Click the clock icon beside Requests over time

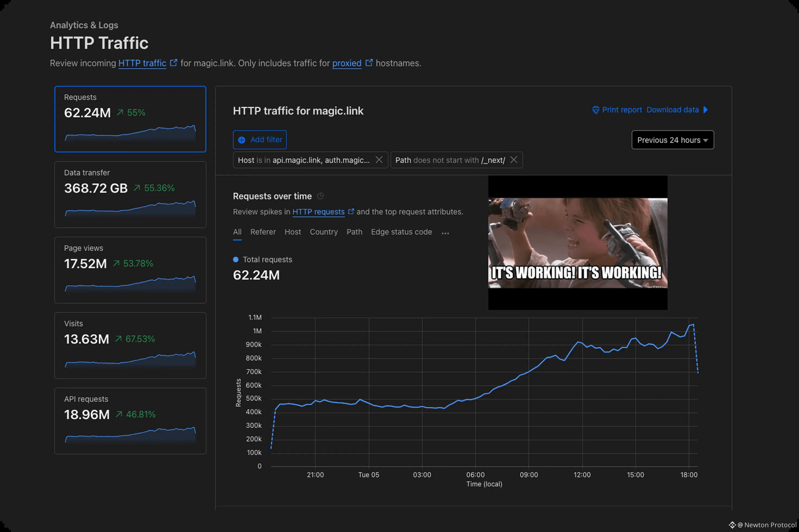(x=320, y=196)
